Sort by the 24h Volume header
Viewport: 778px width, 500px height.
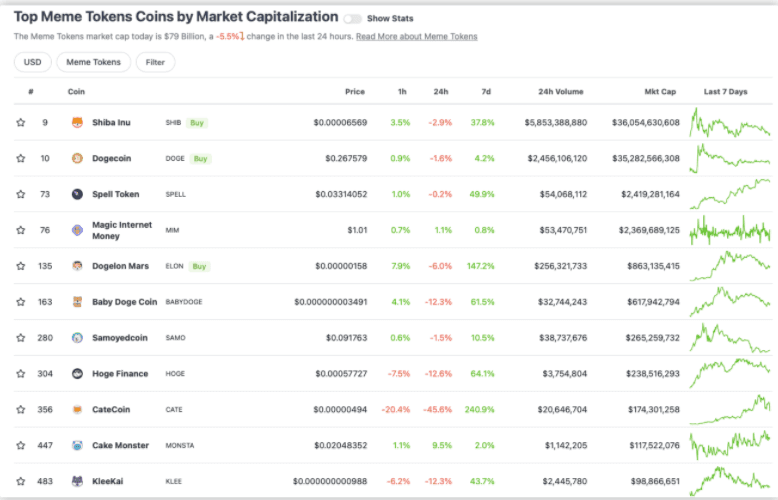(561, 92)
